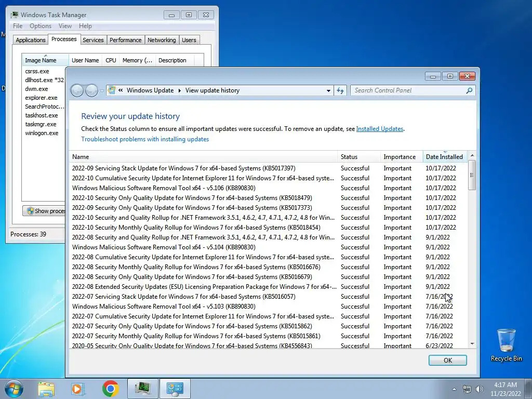Select explorer.exe in process list
532x399 pixels.
coord(41,98)
